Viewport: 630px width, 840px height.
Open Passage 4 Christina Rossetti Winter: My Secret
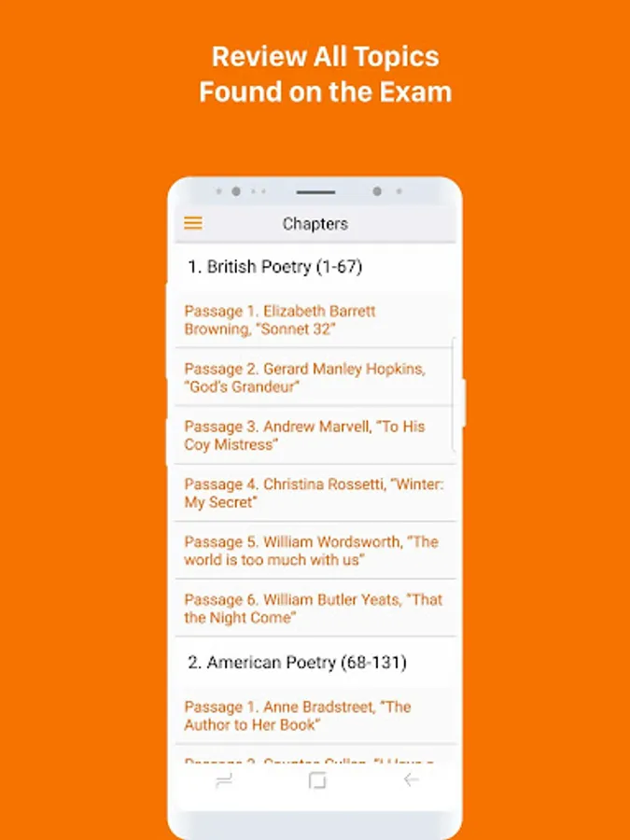tap(315, 493)
